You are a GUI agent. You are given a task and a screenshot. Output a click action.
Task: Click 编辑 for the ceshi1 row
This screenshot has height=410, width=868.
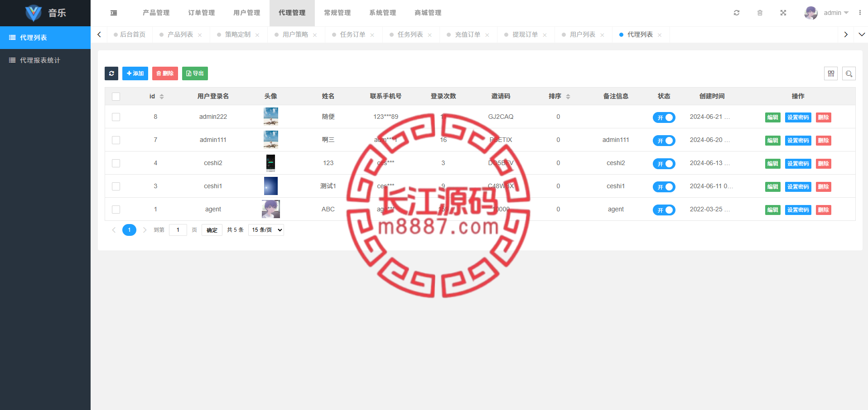(x=773, y=187)
